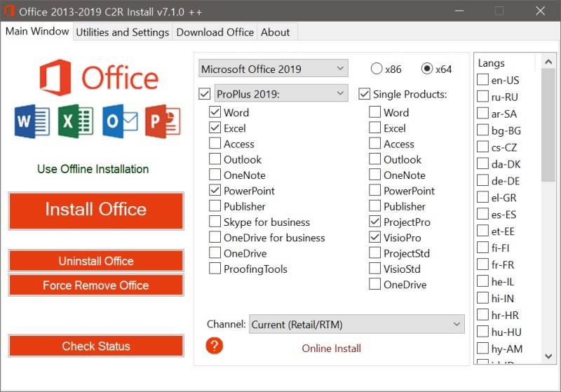
Task: Click the Outlook application icon
Action: pyautogui.click(x=120, y=121)
